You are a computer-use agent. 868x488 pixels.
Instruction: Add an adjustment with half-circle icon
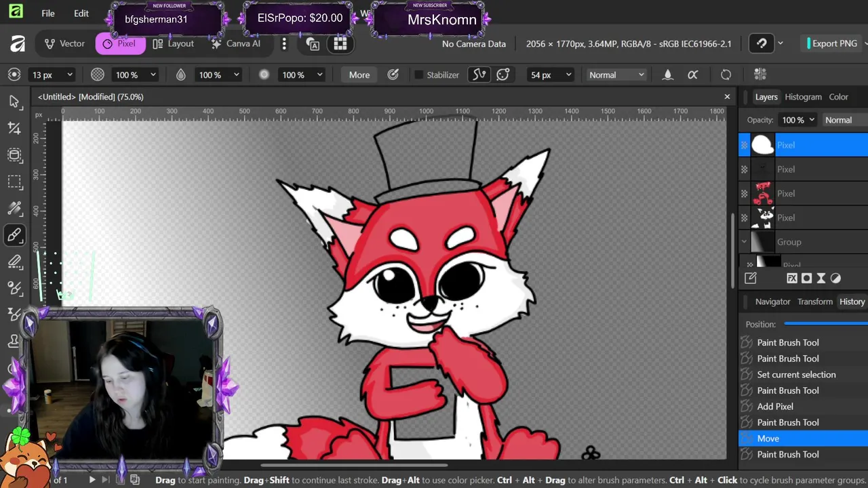point(835,278)
